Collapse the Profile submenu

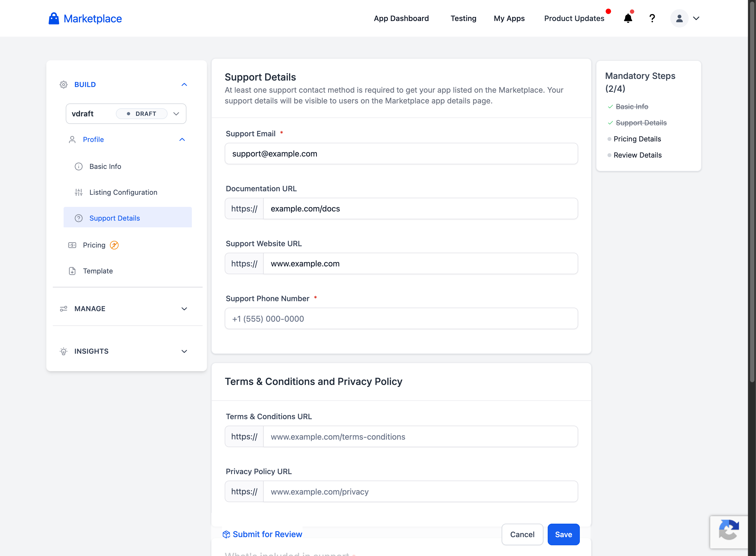click(182, 139)
